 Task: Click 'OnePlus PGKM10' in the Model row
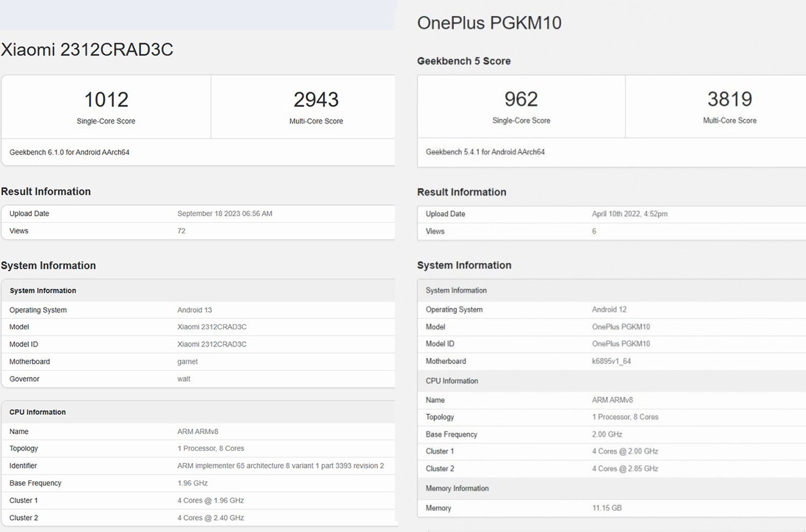(621, 327)
